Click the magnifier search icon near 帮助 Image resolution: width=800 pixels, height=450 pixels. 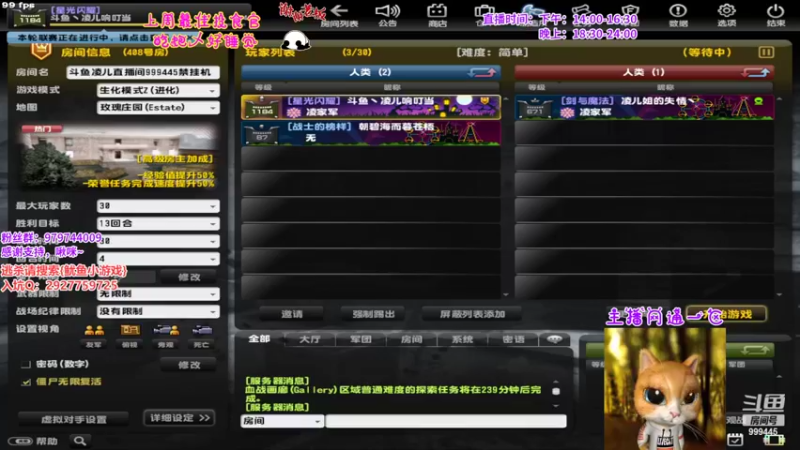click(x=80, y=441)
